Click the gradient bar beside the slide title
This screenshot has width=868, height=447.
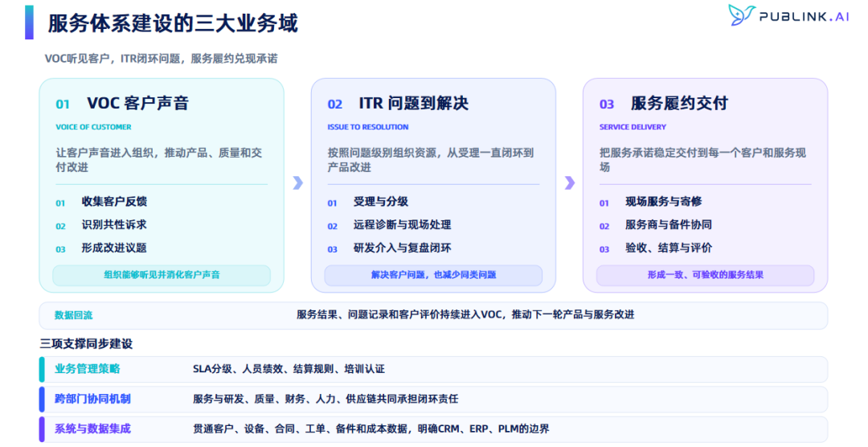coord(29,23)
